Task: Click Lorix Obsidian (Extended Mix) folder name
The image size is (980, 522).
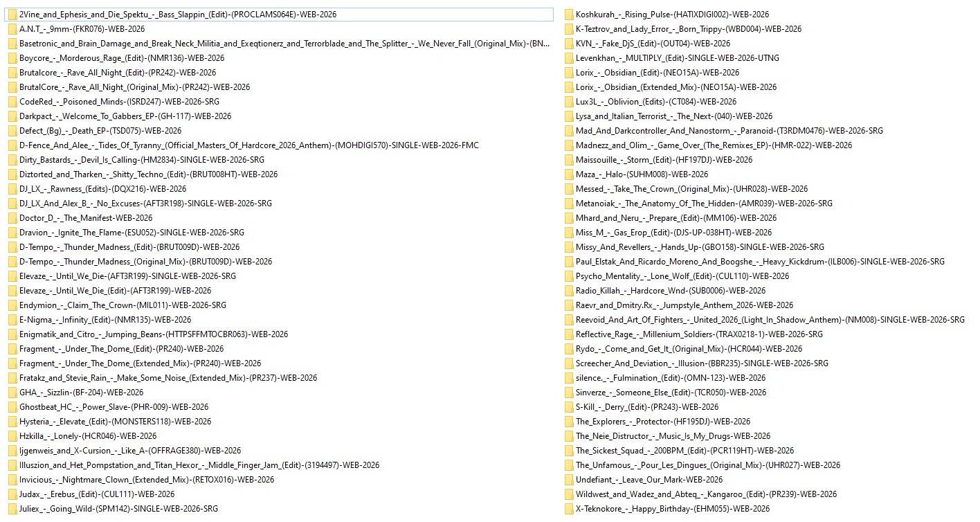Action: (x=676, y=87)
